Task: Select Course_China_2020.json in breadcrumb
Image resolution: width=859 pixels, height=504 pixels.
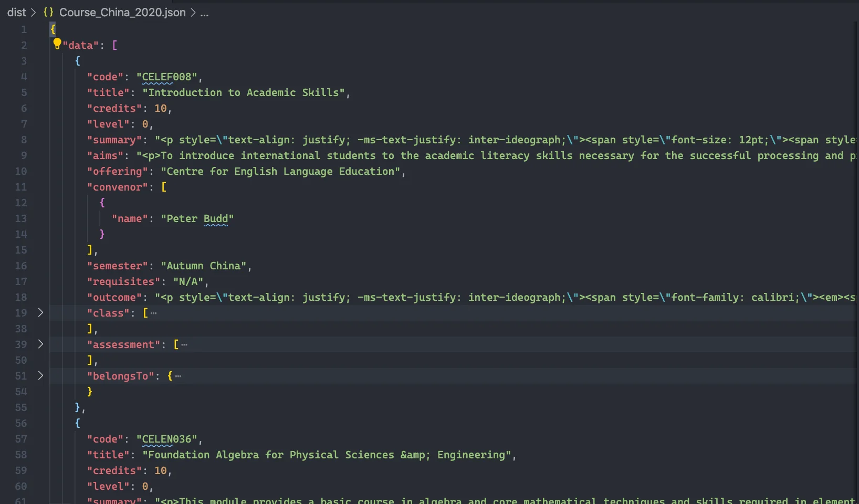Action: tap(122, 12)
